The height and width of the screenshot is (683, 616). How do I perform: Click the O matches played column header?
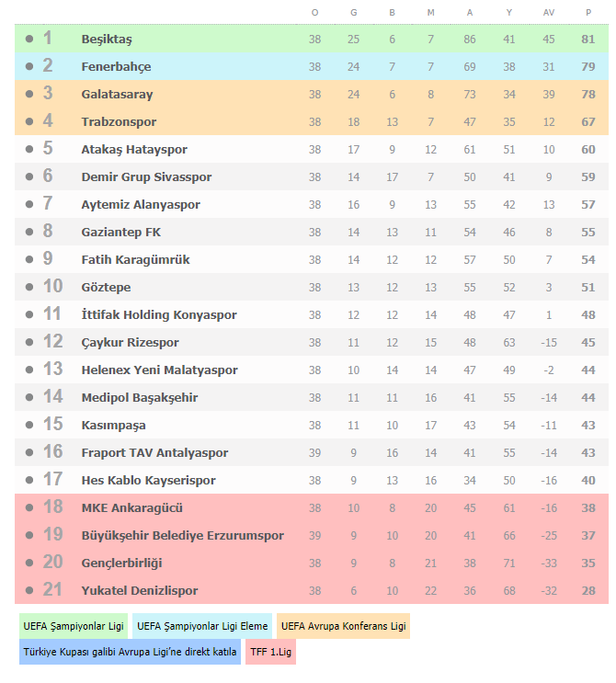[x=315, y=13]
